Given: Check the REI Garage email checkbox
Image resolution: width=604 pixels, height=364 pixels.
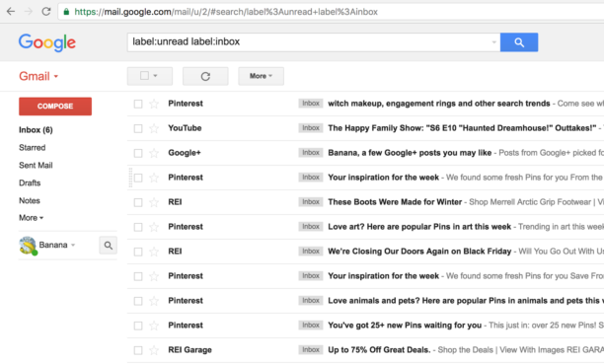Looking at the screenshot, I should click(138, 350).
